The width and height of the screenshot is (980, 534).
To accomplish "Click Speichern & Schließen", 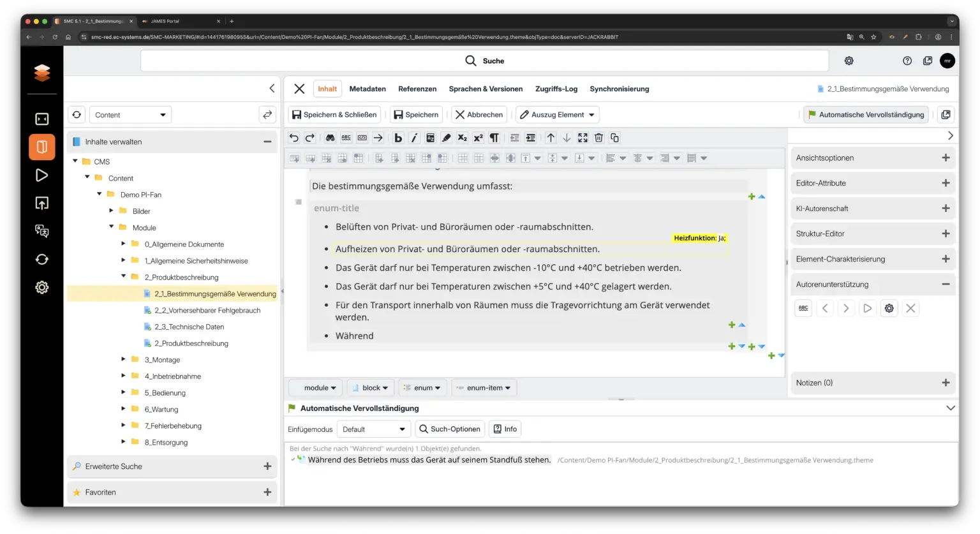I will 334,114.
